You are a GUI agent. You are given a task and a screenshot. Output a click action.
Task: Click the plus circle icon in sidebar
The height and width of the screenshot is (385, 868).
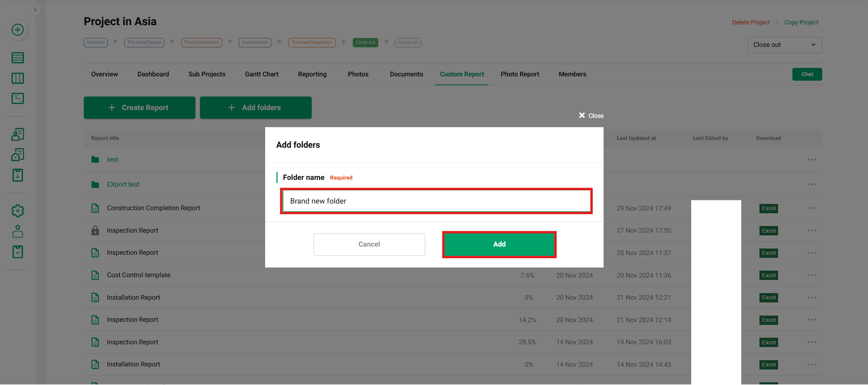click(x=17, y=30)
